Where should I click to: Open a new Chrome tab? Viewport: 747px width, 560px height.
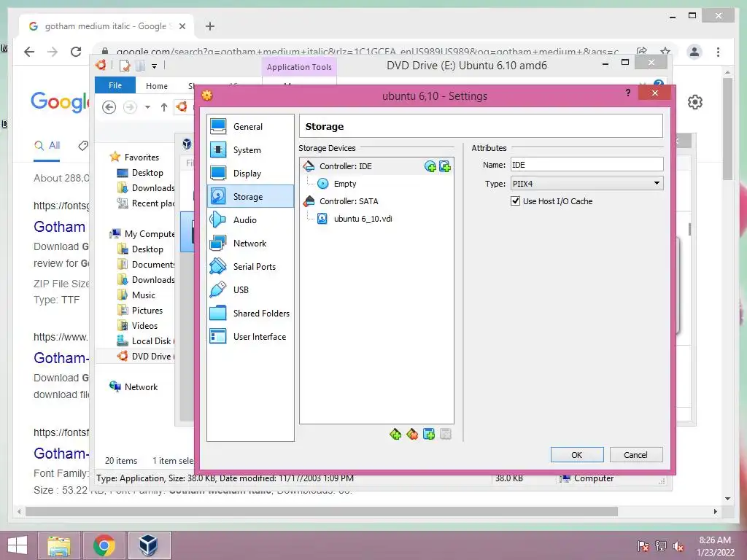(x=210, y=26)
